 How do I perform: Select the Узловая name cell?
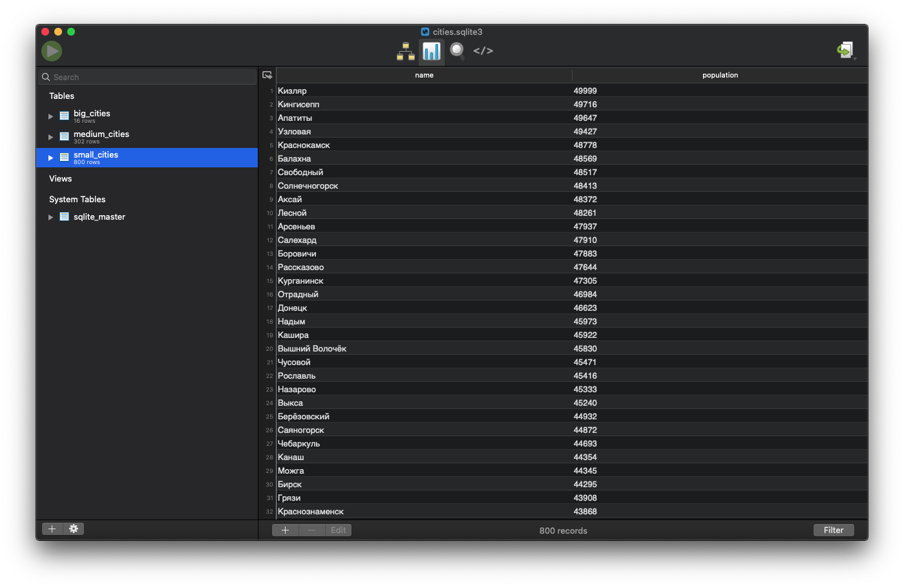(424, 131)
